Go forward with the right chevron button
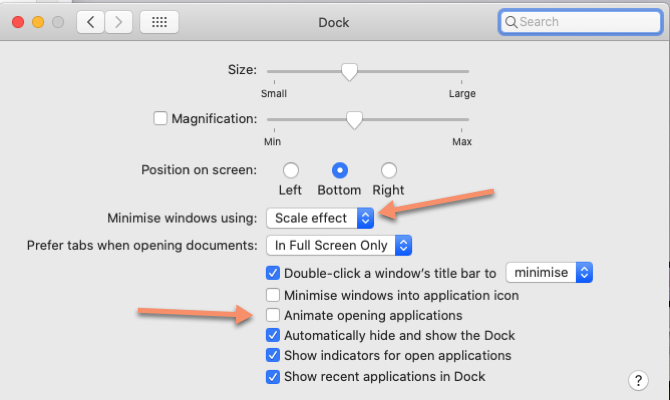The image size is (670, 400). pyautogui.click(x=119, y=21)
